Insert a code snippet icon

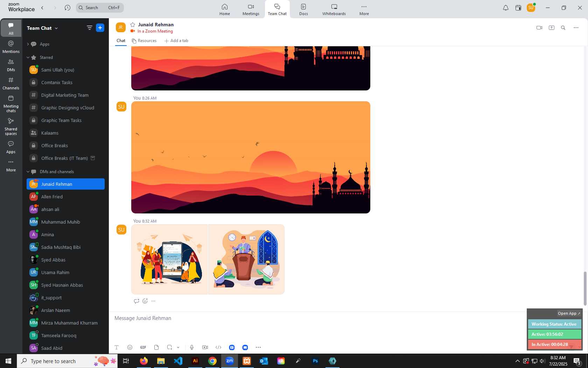pyautogui.click(x=218, y=347)
